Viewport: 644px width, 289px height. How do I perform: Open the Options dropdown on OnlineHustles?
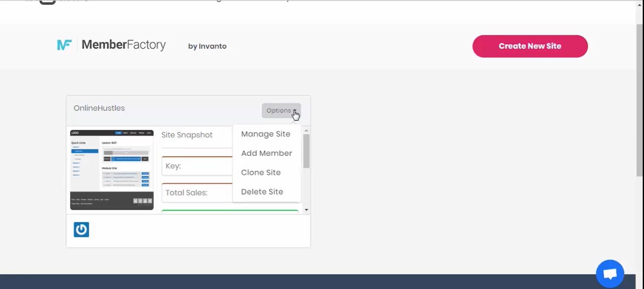pyautogui.click(x=281, y=111)
